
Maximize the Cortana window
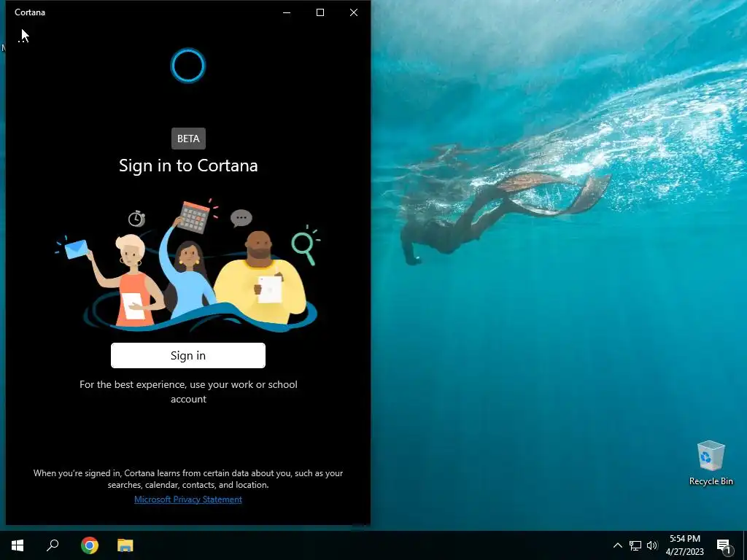pos(320,12)
